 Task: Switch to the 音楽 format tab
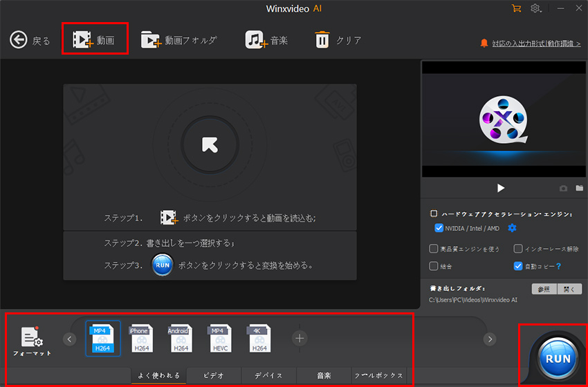324,375
